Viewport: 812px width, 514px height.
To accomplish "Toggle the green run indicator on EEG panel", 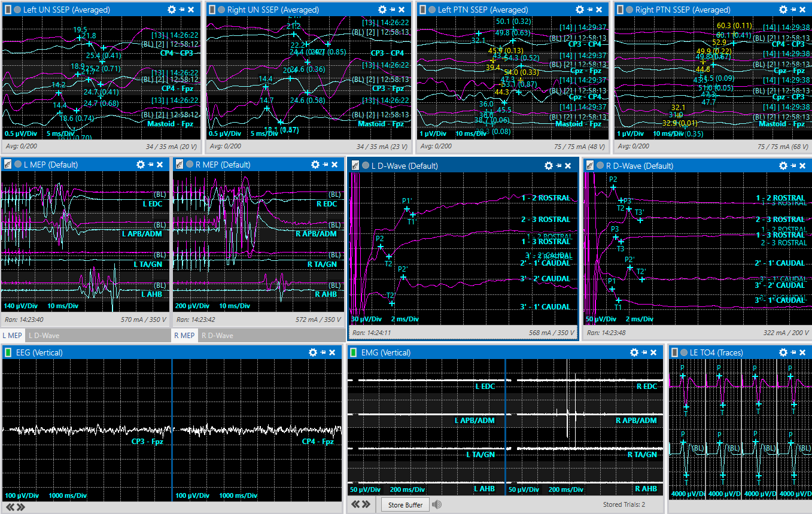I will tap(8, 352).
